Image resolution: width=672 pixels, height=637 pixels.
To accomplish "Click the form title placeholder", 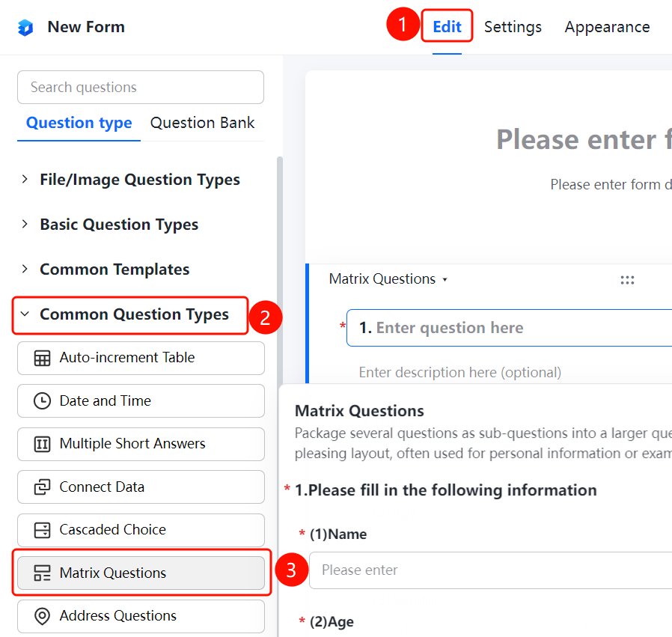I will [x=584, y=140].
